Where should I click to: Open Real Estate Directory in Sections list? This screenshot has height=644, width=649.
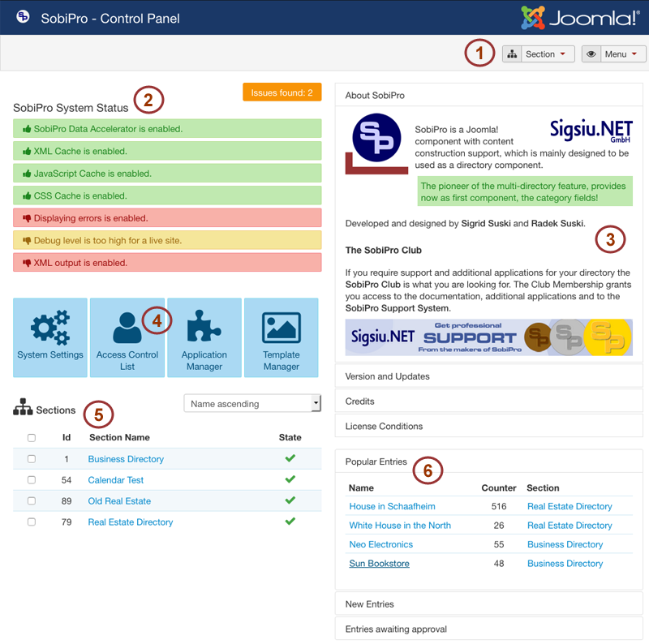coord(131,522)
